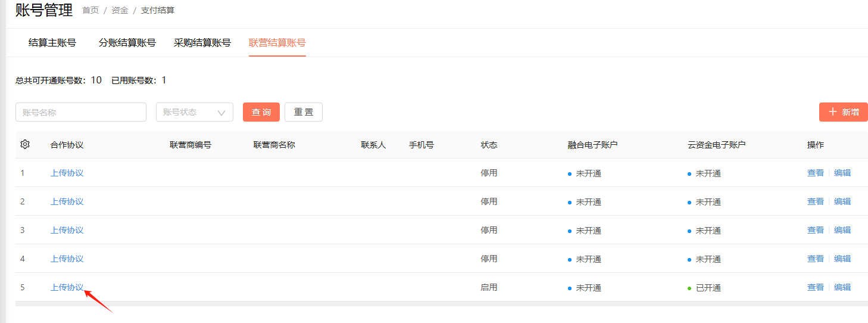Switch to 分账结算账号 tab
The width and height of the screenshot is (868, 323).
[x=127, y=43]
